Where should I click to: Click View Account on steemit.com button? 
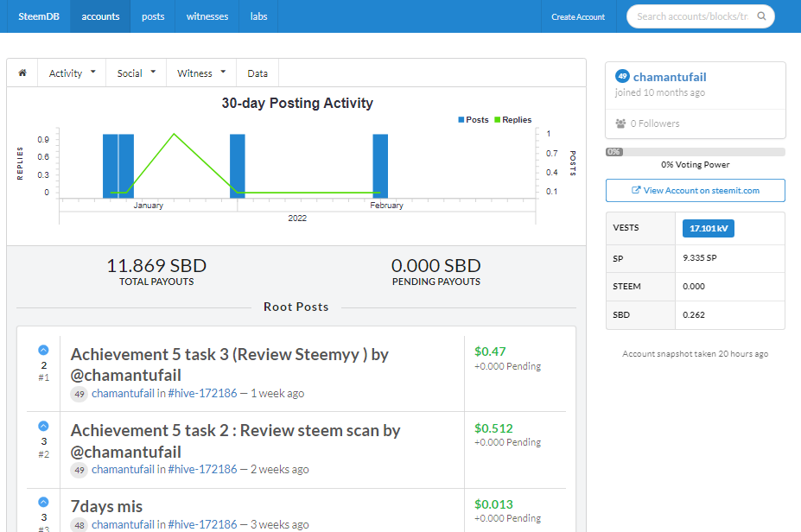pos(696,191)
